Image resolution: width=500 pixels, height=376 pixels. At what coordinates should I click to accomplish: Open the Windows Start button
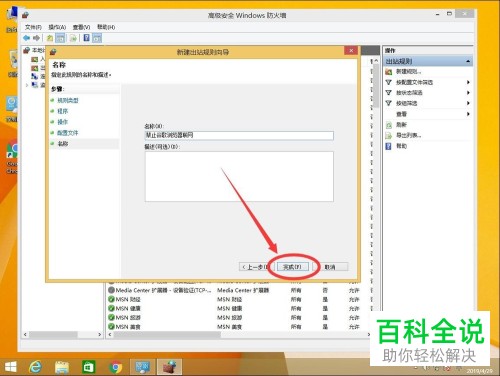click(x=11, y=367)
